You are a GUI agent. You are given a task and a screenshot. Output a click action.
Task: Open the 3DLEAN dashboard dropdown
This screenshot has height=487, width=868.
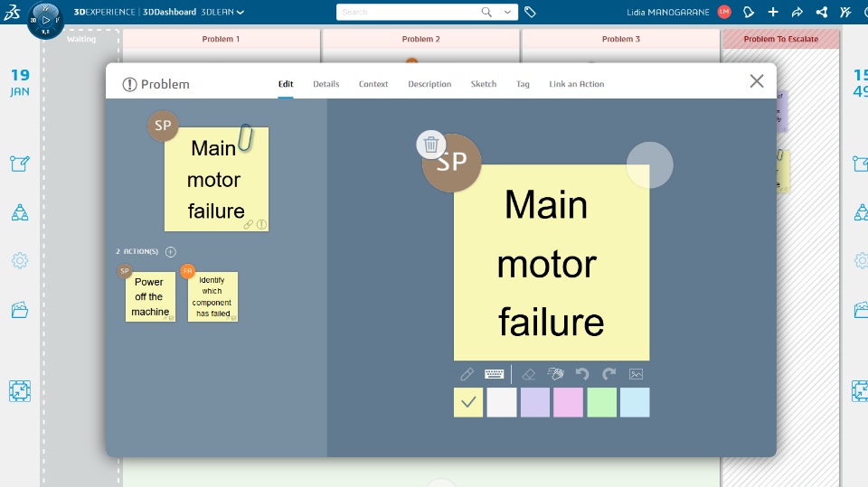point(222,12)
